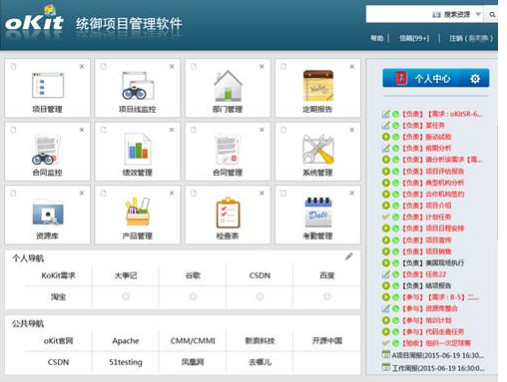Screen dimensions: 507x382
Task: Click the green status dot beside 项目介绍
Action: (x=396, y=206)
